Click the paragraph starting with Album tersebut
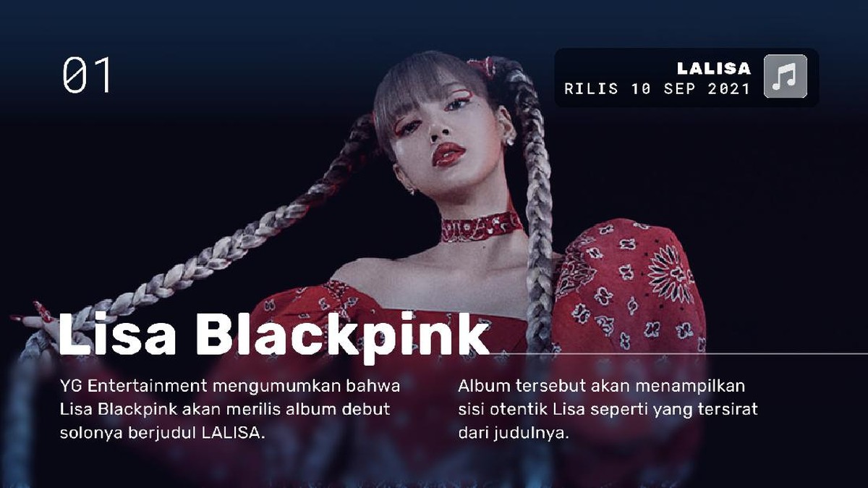868x488 pixels. point(608,409)
